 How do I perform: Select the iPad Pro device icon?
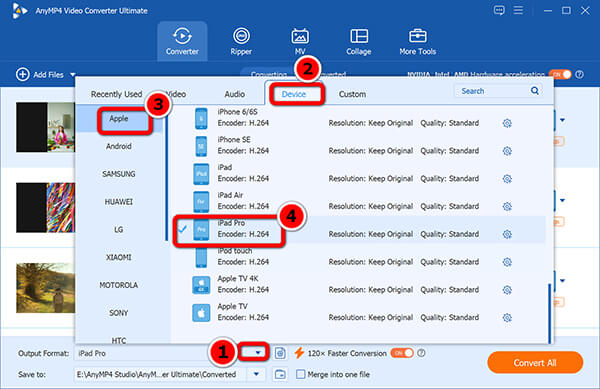(201, 229)
